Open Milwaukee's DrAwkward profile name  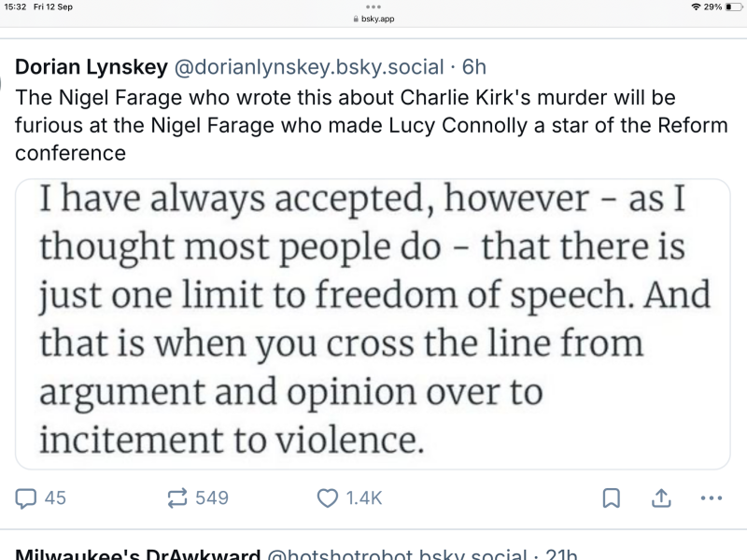pyautogui.click(x=138, y=554)
